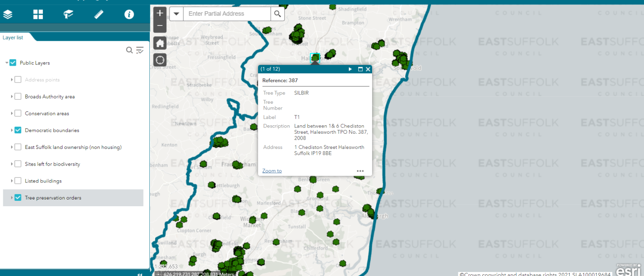Uncheck the Tree preservation orders layer
644x276 pixels.
[18, 197]
